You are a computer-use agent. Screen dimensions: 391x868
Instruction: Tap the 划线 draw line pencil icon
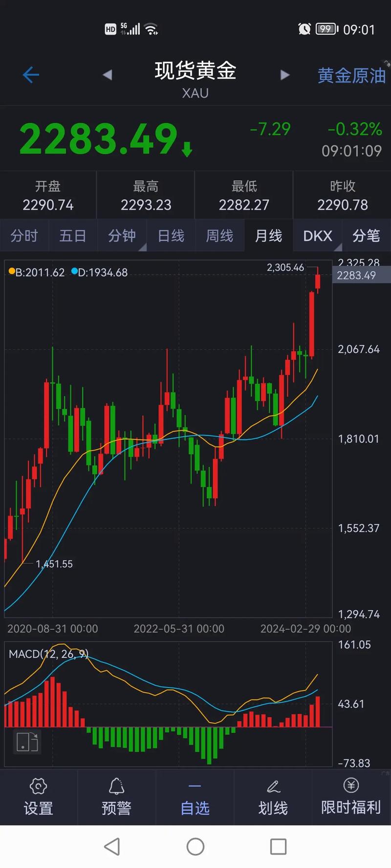(273, 786)
